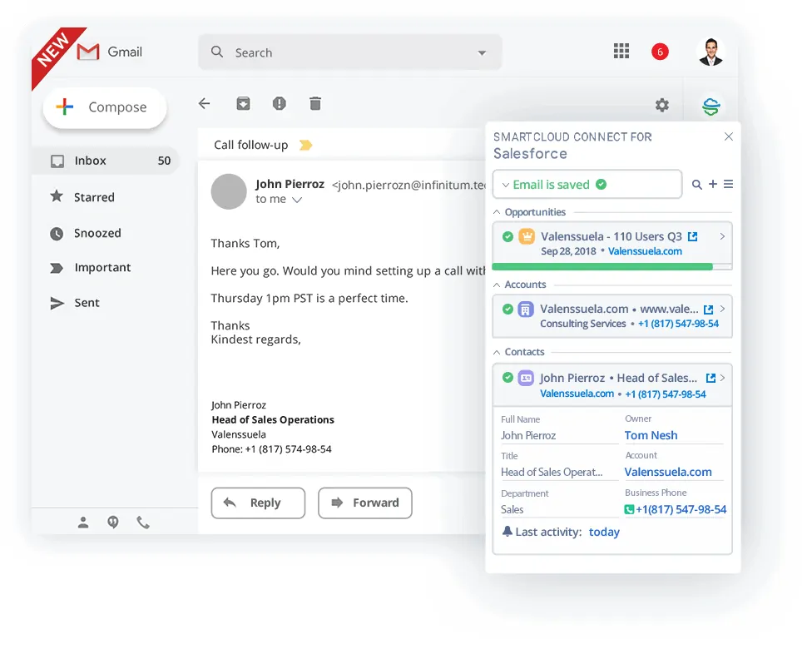Open the Sent folder

(75, 303)
